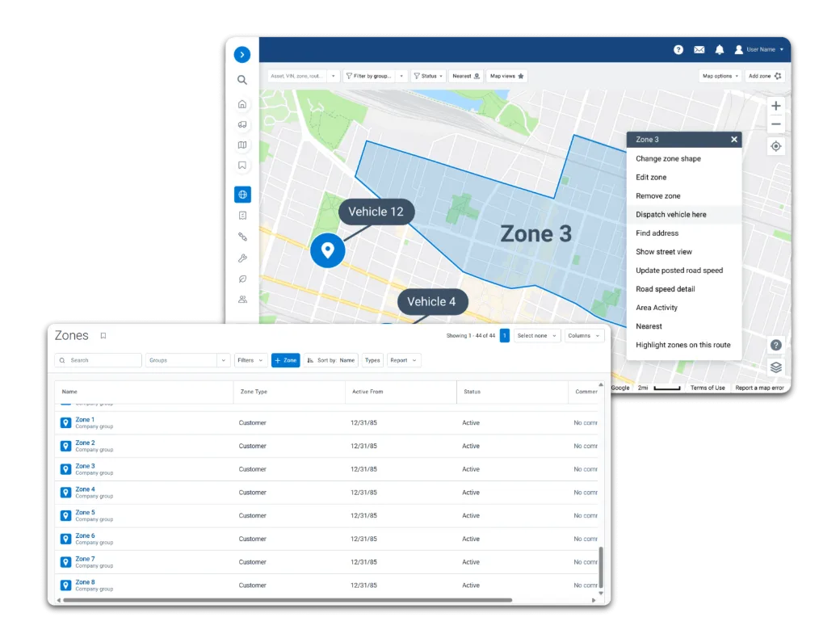Open the messages envelope icon
This screenshot has width=840, height=642.
[699, 49]
